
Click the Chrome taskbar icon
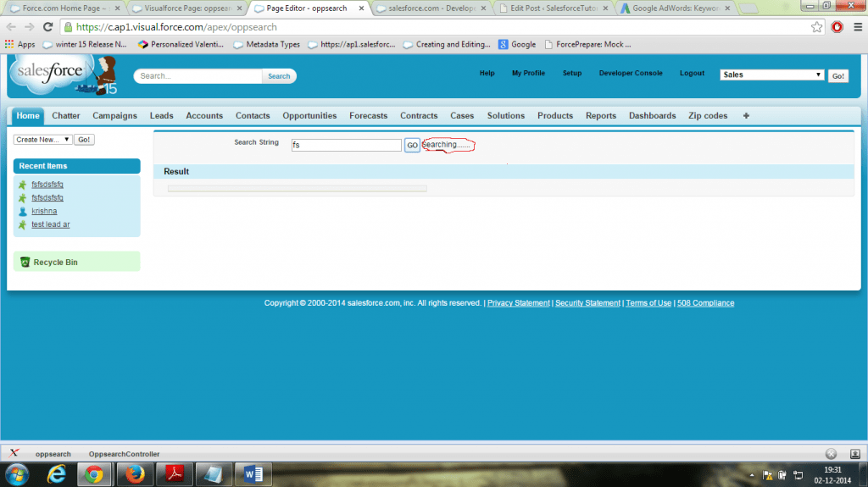click(x=93, y=474)
